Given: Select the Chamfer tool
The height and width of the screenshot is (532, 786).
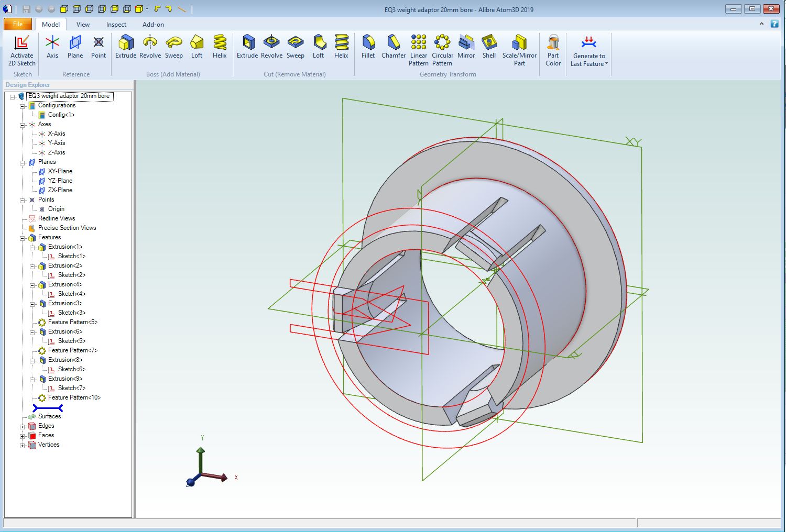Looking at the screenshot, I should coord(393,47).
